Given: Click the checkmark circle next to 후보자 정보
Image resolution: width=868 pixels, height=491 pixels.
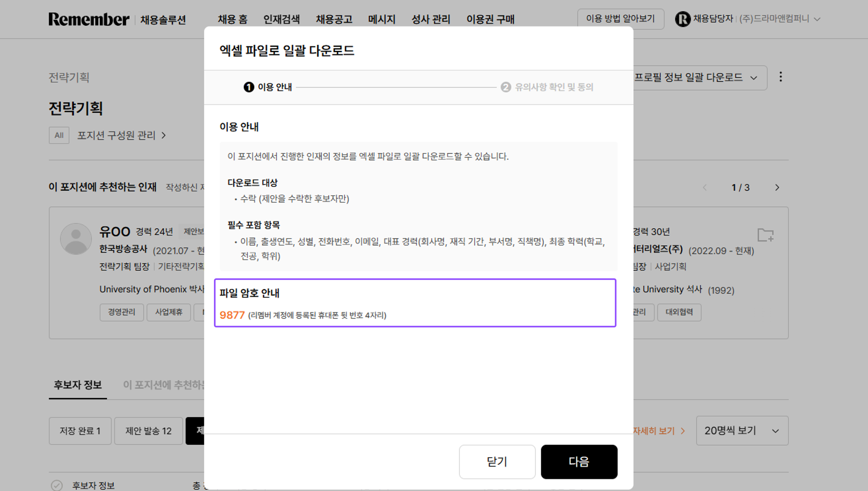Looking at the screenshot, I should pyautogui.click(x=57, y=485).
